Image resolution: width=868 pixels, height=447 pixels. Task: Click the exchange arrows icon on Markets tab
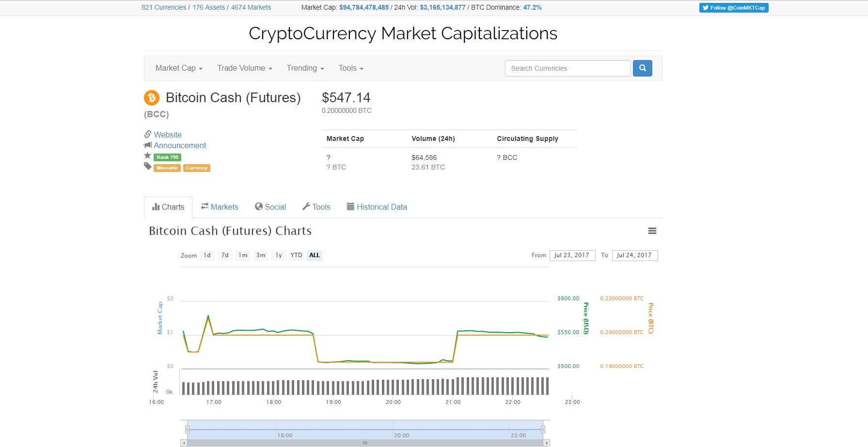point(205,206)
